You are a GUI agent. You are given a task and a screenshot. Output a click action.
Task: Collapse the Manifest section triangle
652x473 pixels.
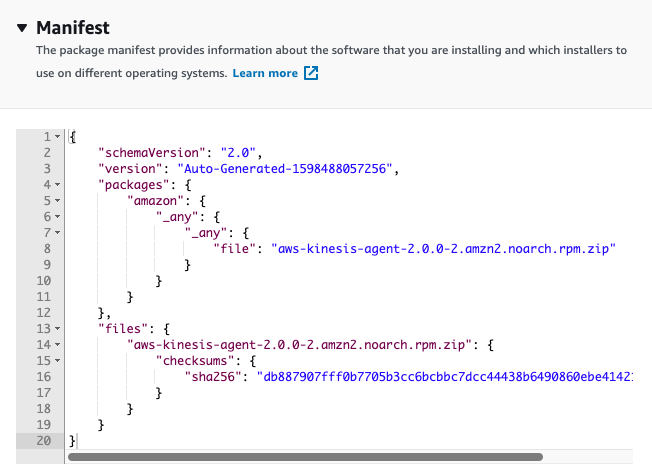tap(22, 28)
